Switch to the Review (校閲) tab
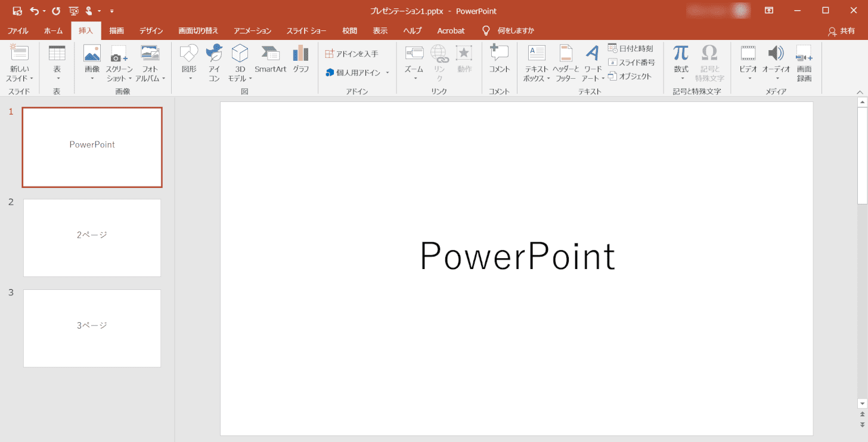Image resolution: width=868 pixels, height=442 pixels. tap(350, 30)
